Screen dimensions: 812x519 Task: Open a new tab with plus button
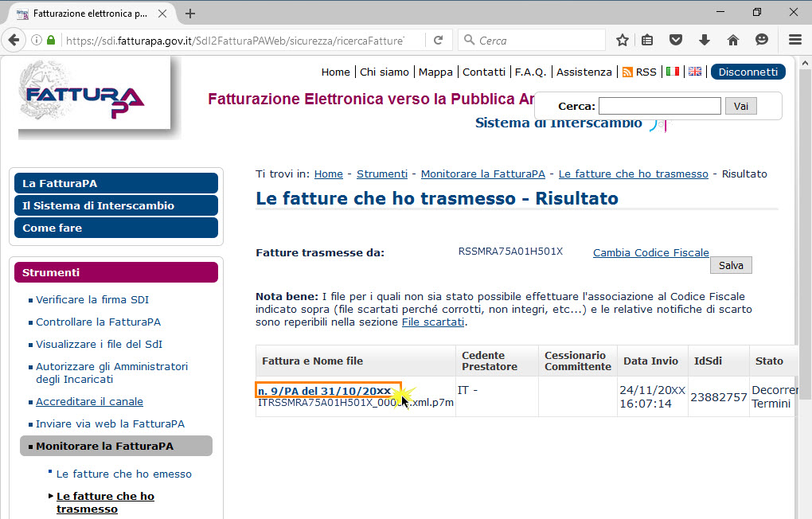(x=190, y=14)
